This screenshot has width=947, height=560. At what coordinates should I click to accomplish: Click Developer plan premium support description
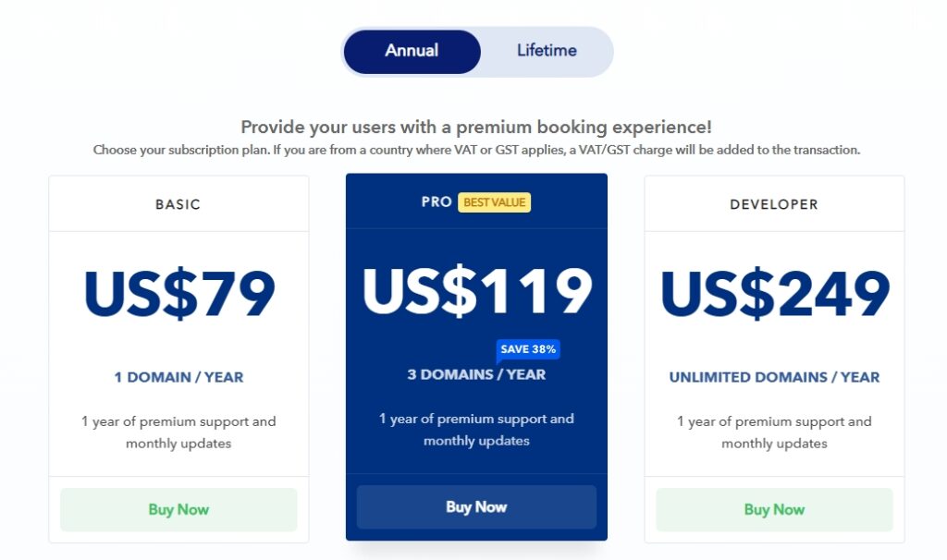pyautogui.click(x=774, y=432)
